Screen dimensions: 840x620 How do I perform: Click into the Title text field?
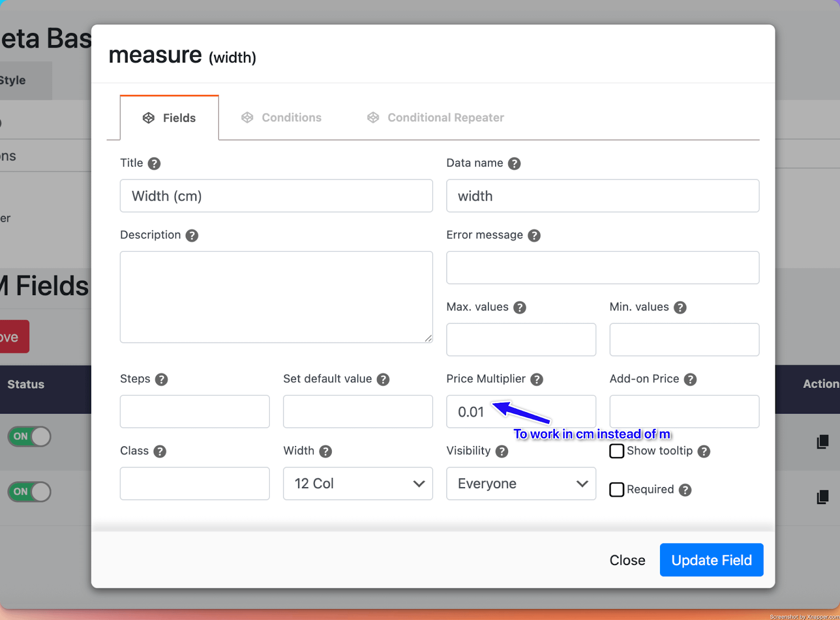coord(276,196)
